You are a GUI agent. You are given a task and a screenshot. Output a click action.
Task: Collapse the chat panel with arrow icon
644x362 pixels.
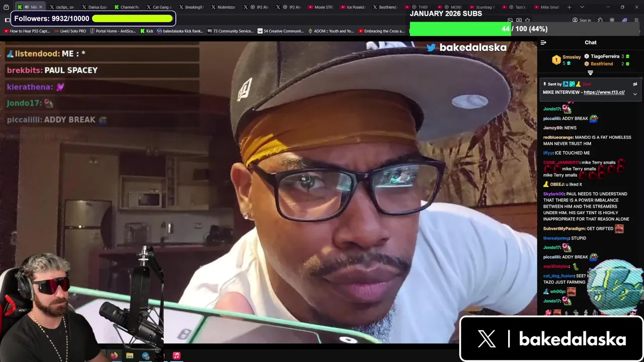point(543,43)
